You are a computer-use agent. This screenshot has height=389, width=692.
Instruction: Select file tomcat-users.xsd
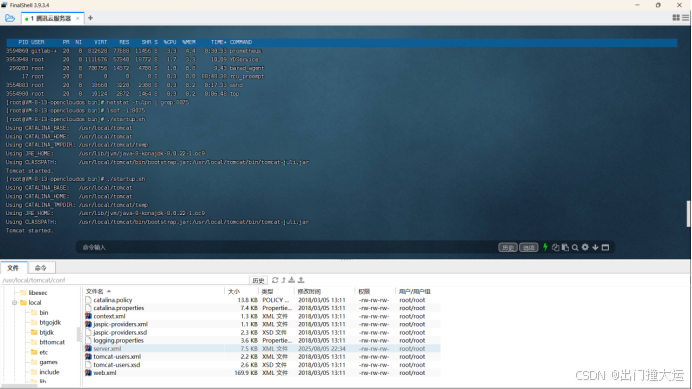tap(117, 365)
